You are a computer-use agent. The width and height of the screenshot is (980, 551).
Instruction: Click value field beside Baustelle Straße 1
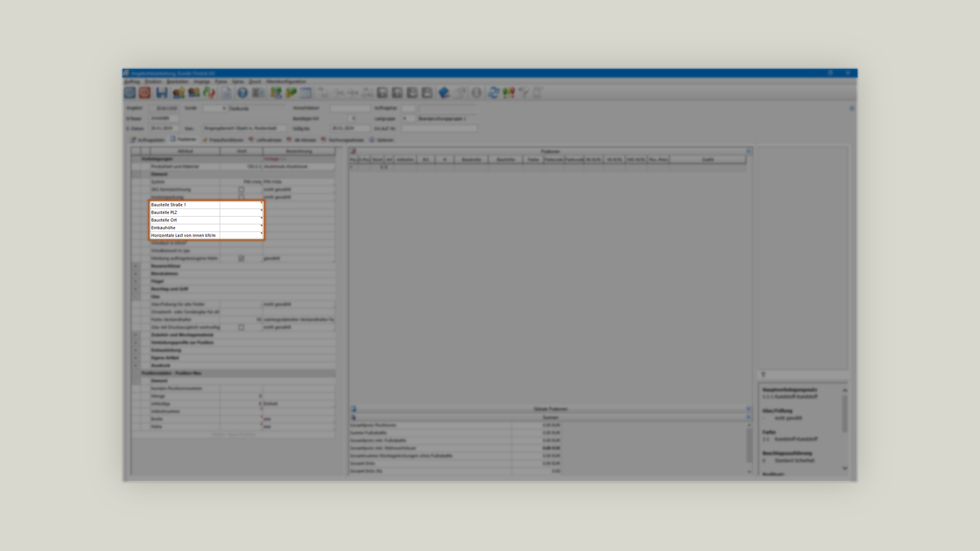click(241, 205)
